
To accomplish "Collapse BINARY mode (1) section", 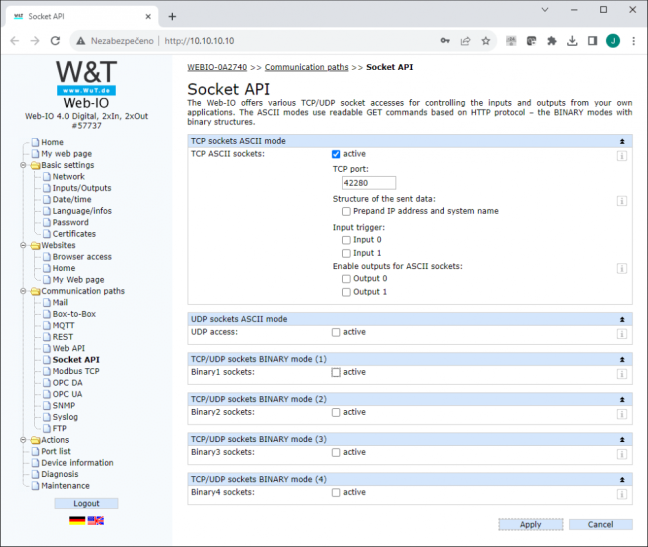I will 622,359.
